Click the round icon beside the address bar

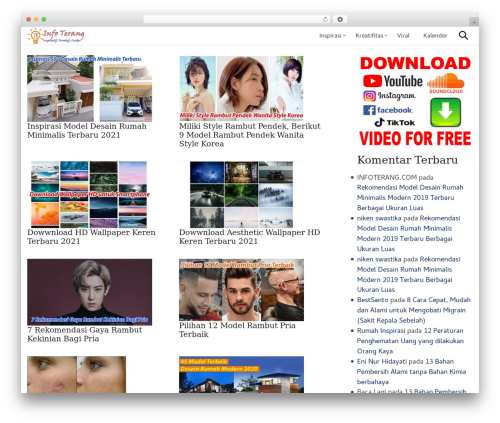coord(340,19)
